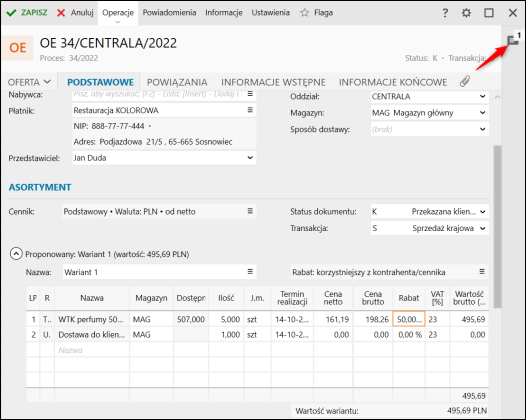Click the ZAPISZ save button
The width and height of the screenshot is (526, 420).
[27, 13]
